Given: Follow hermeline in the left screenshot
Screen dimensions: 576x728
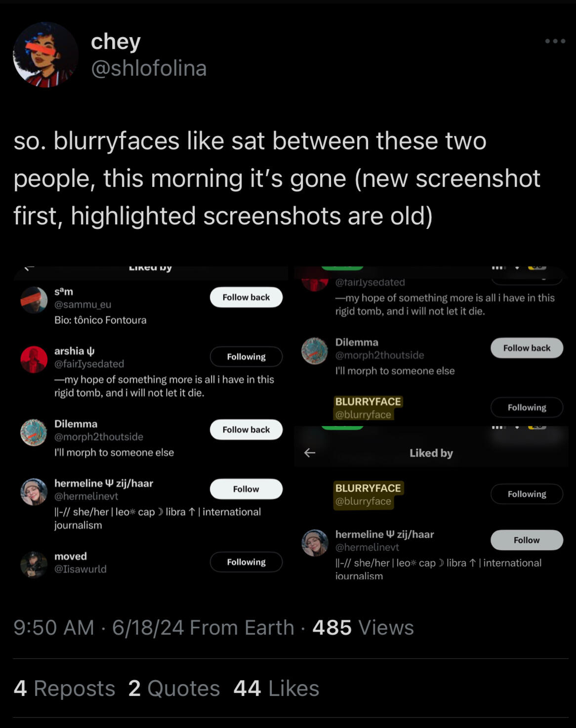Looking at the screenshot, I should tap(246, 489).
